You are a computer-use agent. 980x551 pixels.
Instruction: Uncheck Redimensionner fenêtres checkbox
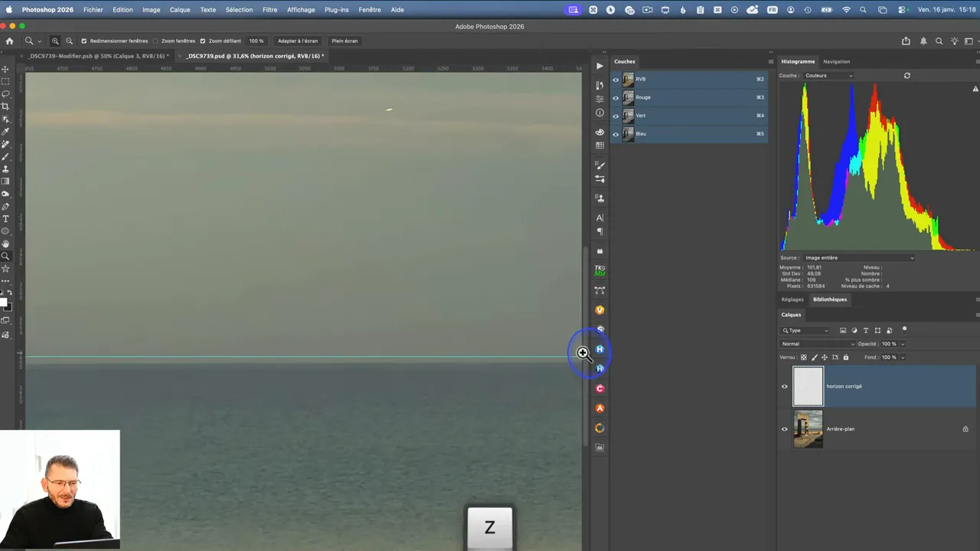point(84,41)
